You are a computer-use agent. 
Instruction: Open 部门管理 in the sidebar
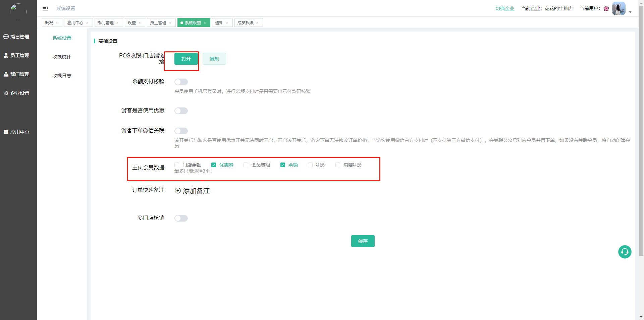tap(16, 74)
